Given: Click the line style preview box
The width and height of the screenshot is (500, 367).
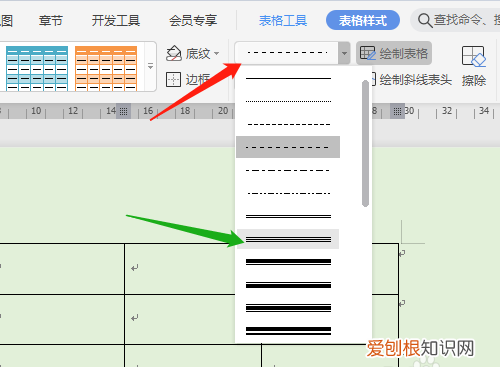Looking at the screenshot, I should [x=287, y=53].
